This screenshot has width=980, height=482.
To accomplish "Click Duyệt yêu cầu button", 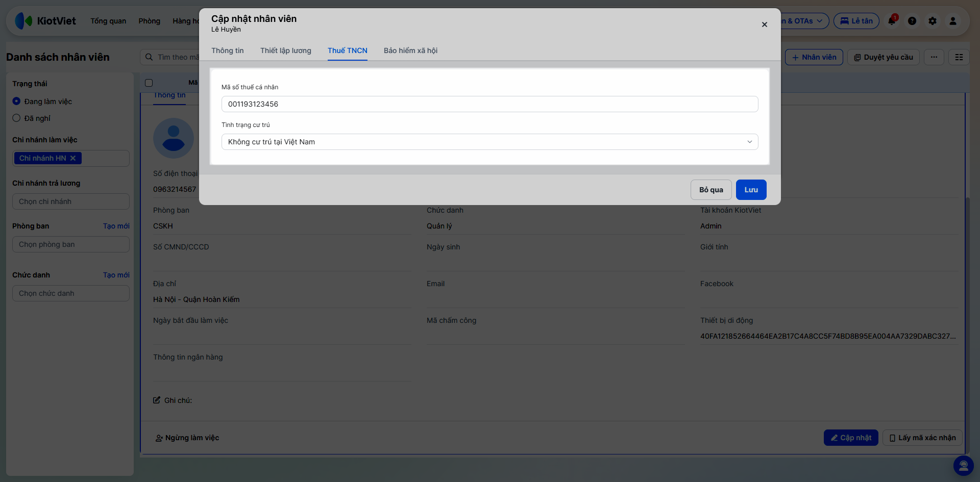I will 884,57.
